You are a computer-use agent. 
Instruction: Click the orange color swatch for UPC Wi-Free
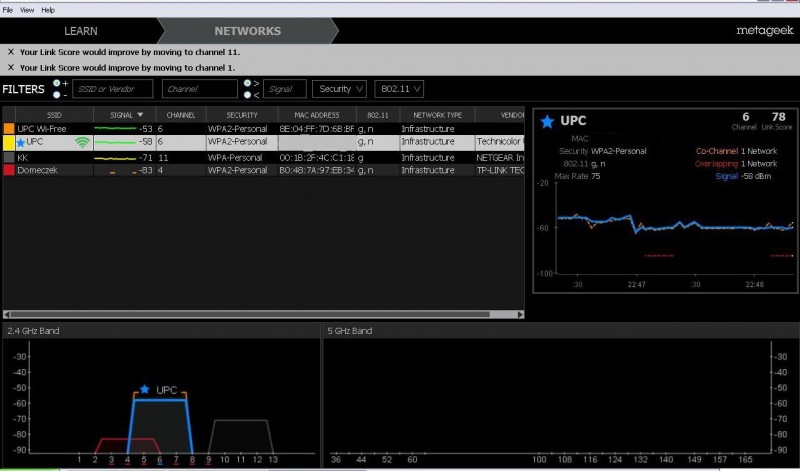9,129
